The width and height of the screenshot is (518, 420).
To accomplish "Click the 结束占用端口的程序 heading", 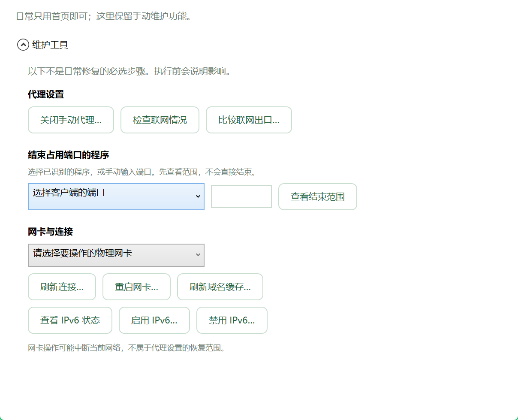I will (68, 155).
